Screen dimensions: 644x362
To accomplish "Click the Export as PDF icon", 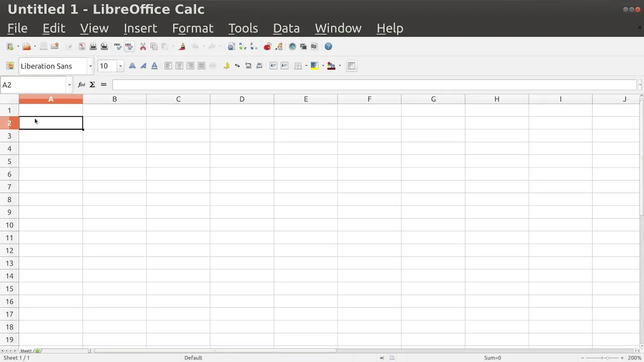I will (x=82, y=46).
